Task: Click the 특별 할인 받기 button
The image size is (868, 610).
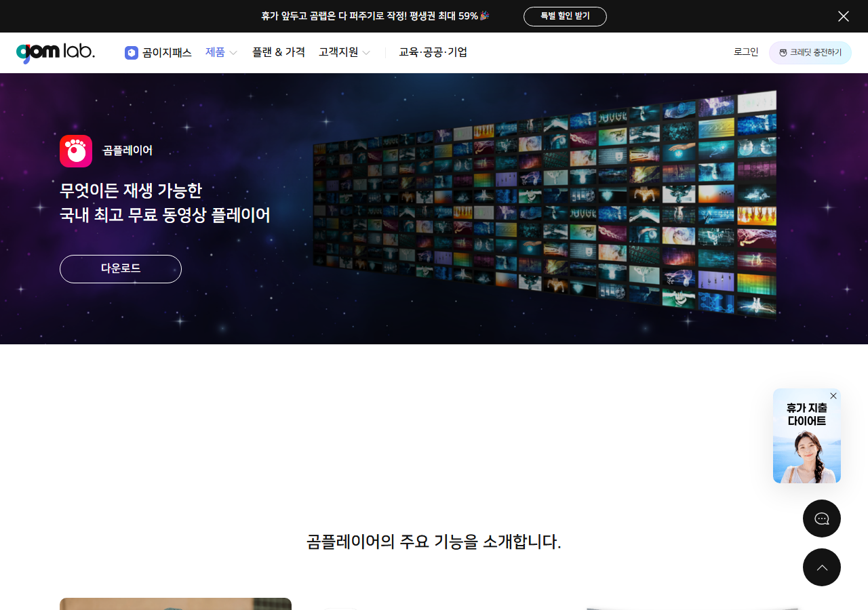Action: 565,16
